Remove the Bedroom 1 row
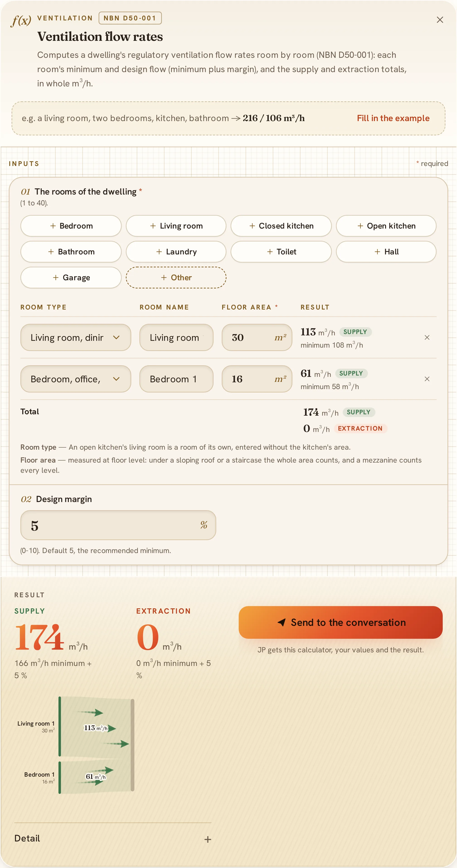457x868 pixels. pyautogui.click(x=427, y=379)
